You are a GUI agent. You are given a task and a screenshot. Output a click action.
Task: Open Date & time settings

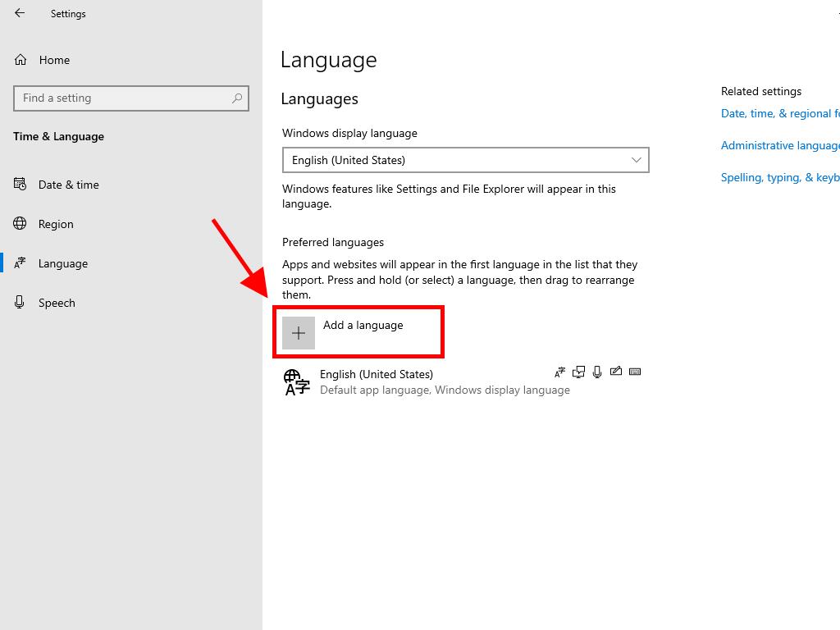[69, 185]
